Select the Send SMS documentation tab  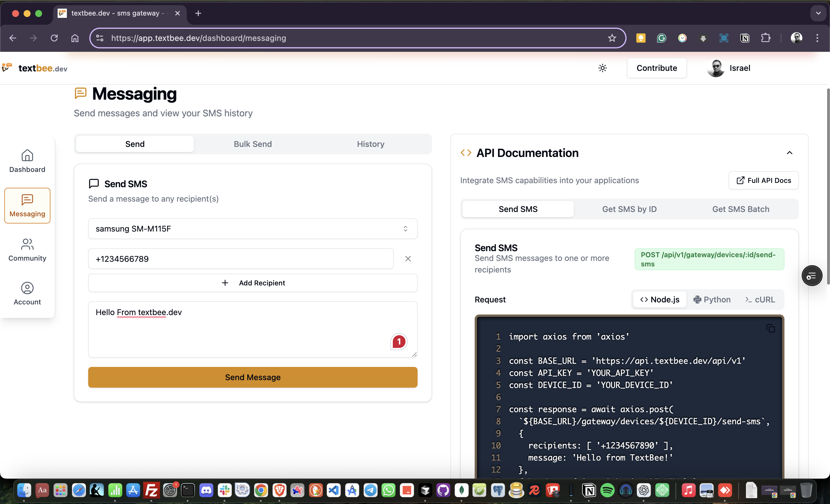[518, 209]
